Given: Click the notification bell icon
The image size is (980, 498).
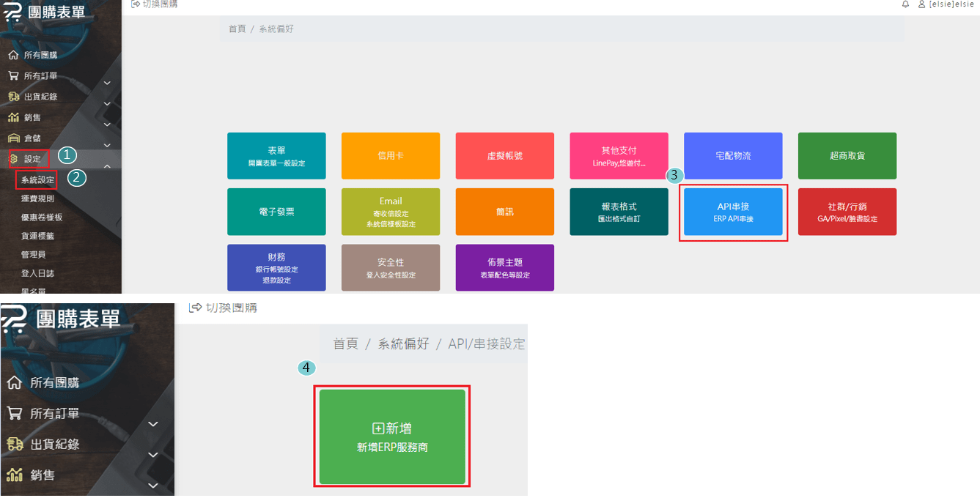Looking at the screenshot, I should [x=905, y=4].
